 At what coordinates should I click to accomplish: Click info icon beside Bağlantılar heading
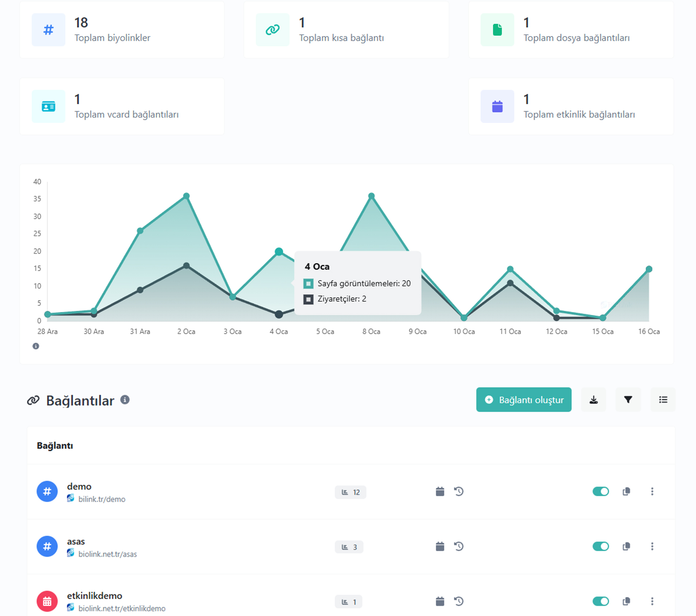pyautogui.click(x=125, y=399)
